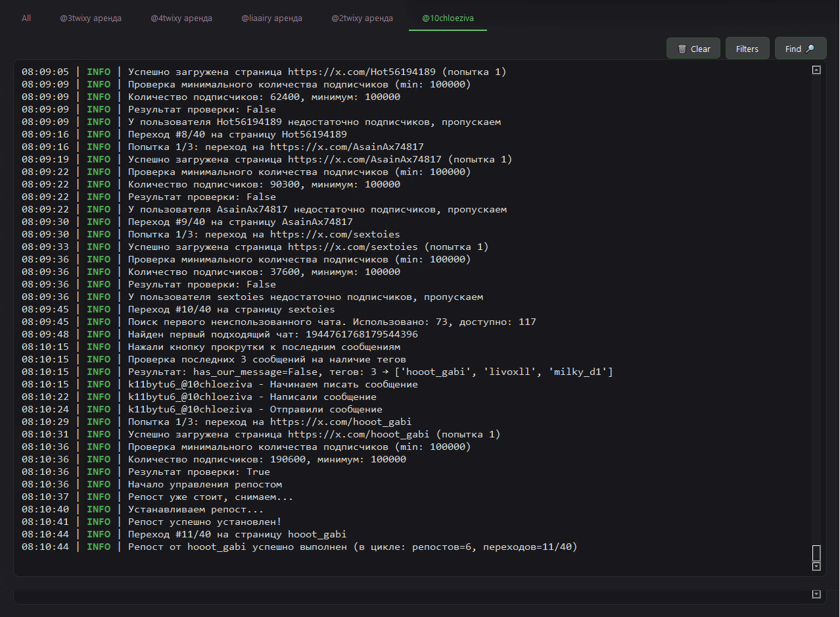
Task: Click the 'Результат: has_our_message=False' line
Action: pos(317,372)
